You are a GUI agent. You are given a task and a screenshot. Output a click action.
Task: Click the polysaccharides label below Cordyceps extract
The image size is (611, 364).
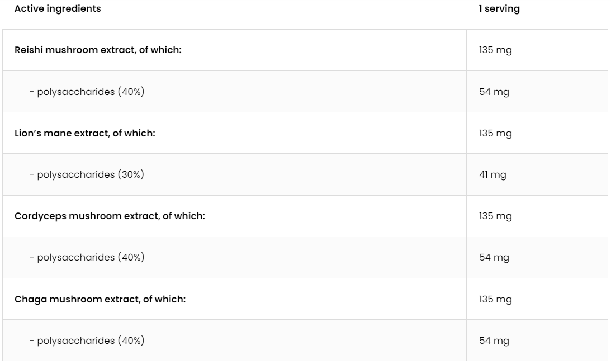[x=76, y=257]
